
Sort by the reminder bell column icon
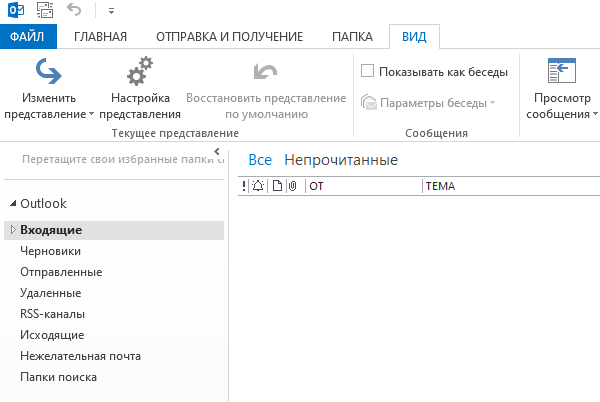258,186
